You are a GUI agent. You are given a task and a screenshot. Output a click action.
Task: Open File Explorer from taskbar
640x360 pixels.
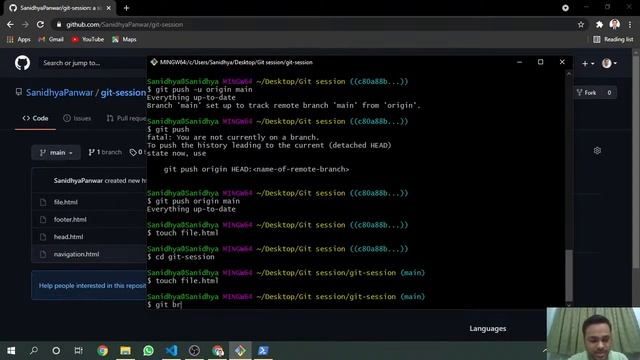[x=125, y=351]
